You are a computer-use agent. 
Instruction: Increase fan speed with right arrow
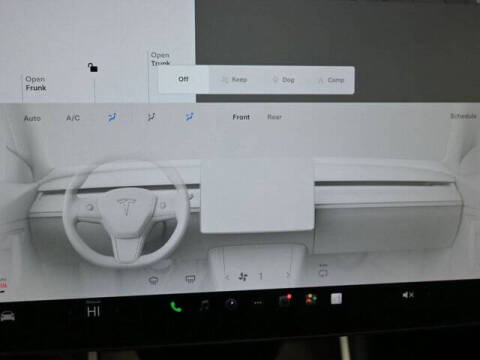point(288,275)
